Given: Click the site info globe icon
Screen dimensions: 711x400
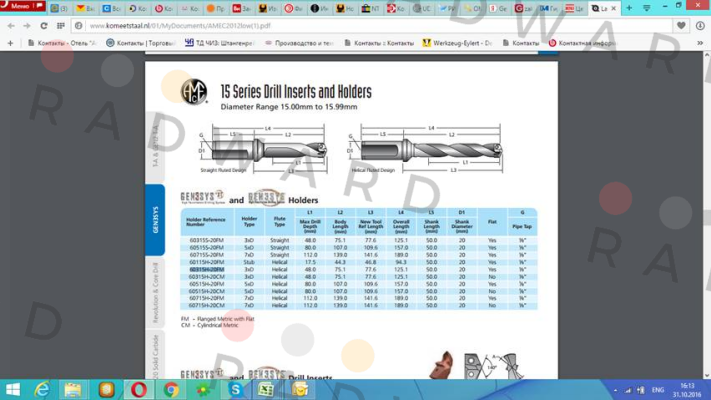Looking at the screenshot, I should (78, 26).
